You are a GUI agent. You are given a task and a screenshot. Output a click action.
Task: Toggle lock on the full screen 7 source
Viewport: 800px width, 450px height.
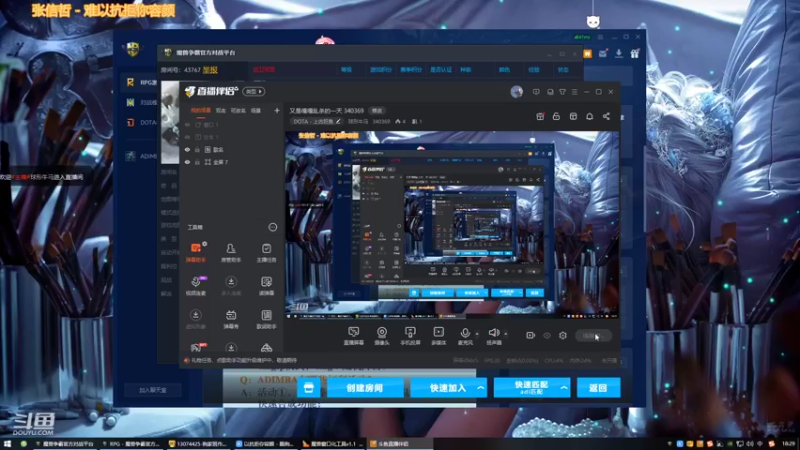(x=197, y=162)
